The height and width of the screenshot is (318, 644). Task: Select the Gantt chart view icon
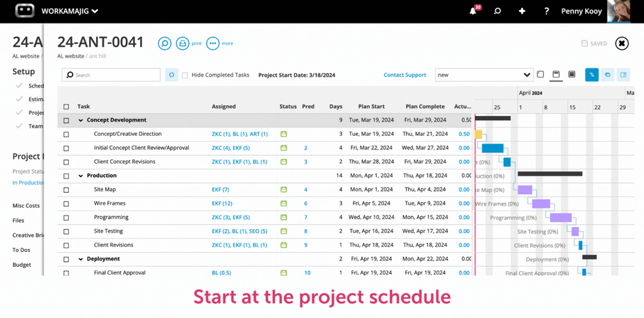click(591, 75)
